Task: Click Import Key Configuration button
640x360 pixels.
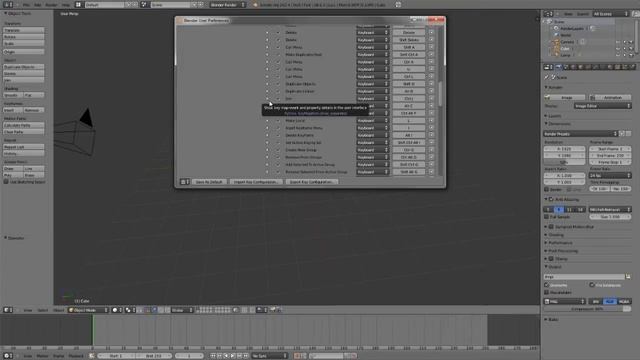Action: 256,182
